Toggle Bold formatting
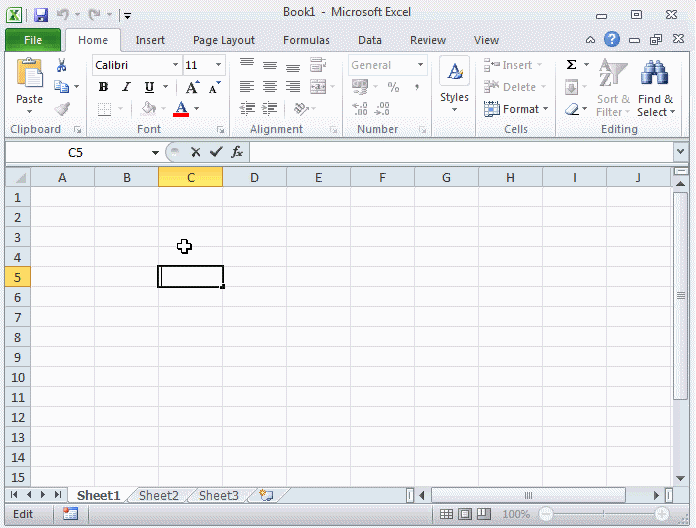Viewport: 696px width, 528px height. click(x=103, y=87)
